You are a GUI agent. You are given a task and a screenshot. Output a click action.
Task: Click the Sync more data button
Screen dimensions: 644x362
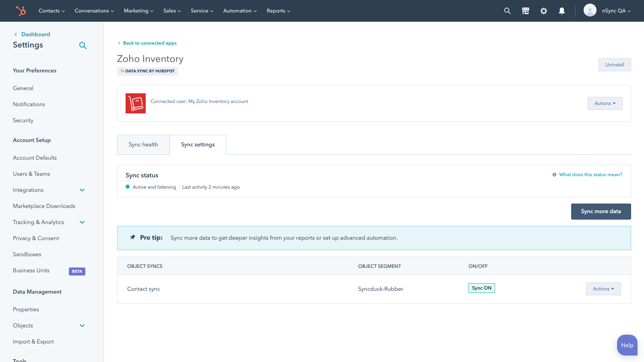tap(601, 211)
